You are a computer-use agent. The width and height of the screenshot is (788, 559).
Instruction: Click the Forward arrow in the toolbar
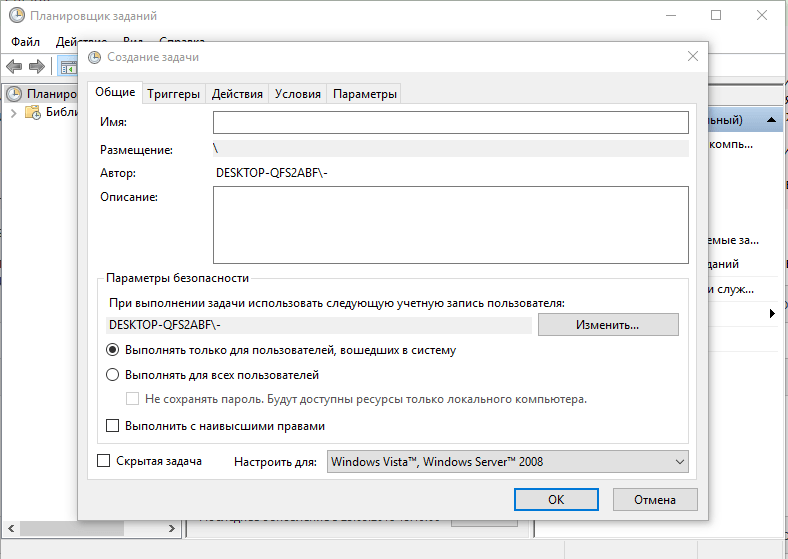pos(37,66)
